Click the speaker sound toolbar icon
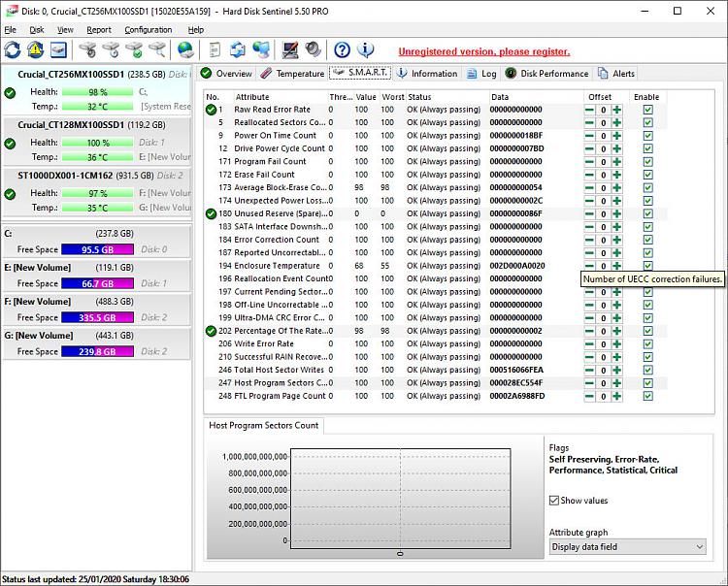This screenshot has height=586, width=728. (x=314, y=49)
